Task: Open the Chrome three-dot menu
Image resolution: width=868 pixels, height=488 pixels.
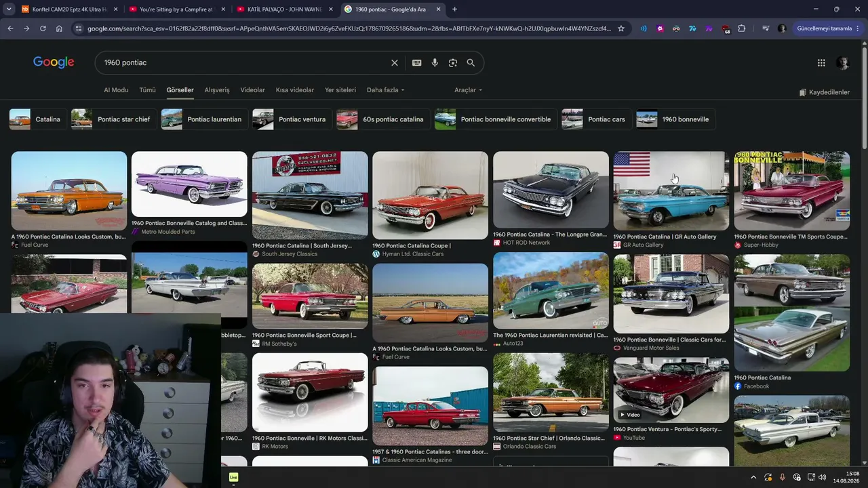Action: (859, 28)
